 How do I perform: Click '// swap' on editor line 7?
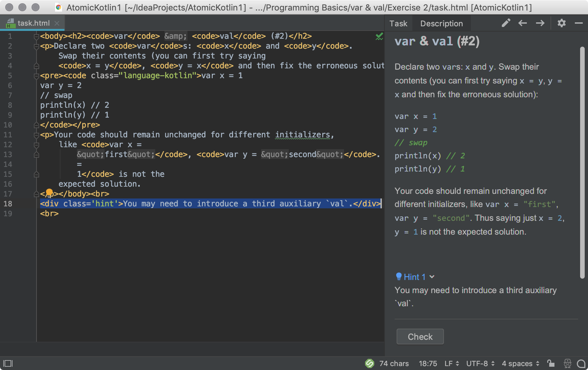click(x=56, y=95)
